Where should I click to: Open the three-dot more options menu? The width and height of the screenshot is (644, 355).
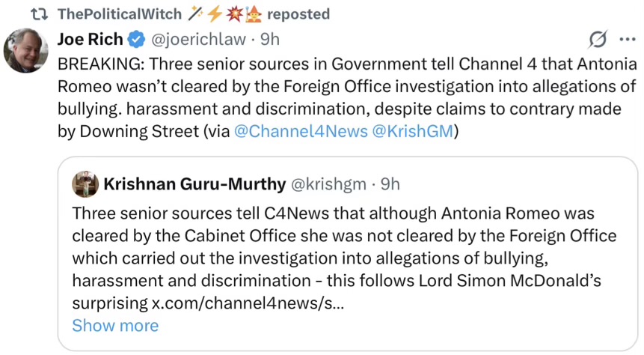(x=626, y=39)
